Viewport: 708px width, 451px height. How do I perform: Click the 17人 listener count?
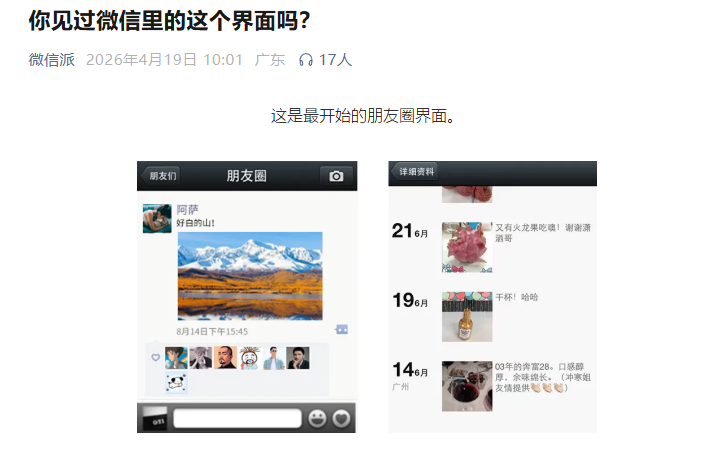pyautogui.click(x=335, y=60)
